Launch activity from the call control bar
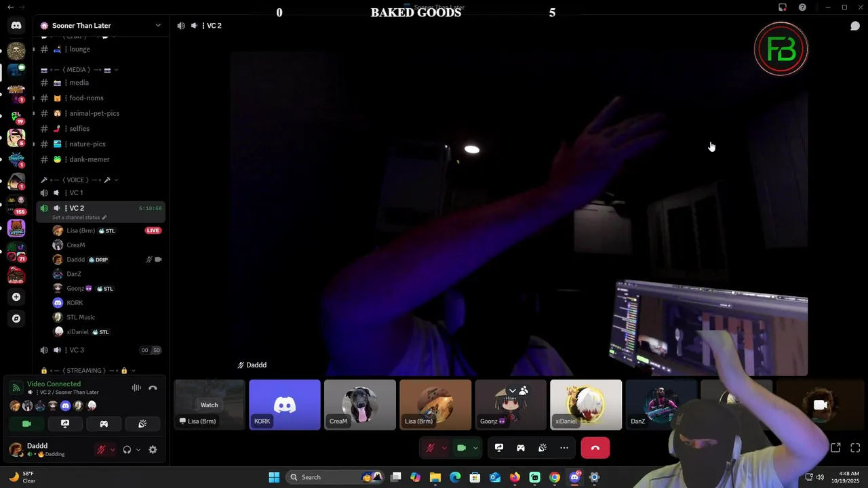The width and height of the screenshot is (868, 488). pyautogui.click(x=521, y=448)
